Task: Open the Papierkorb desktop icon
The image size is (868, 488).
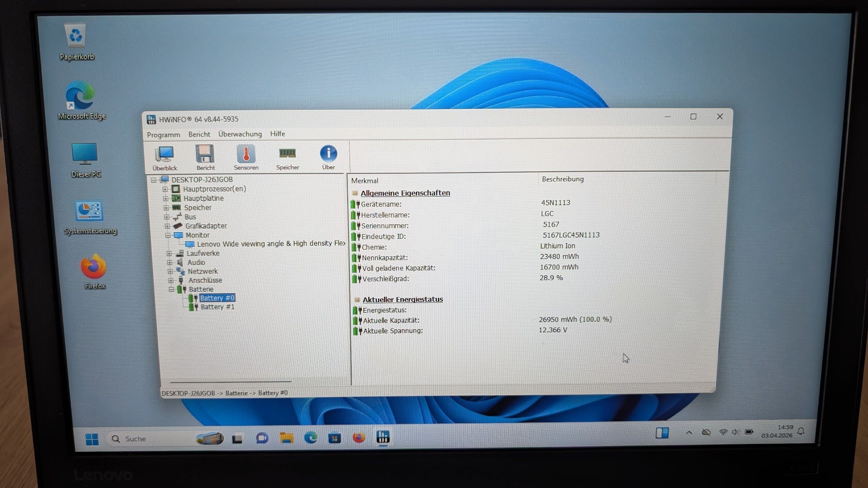Action: pos(76,42)
